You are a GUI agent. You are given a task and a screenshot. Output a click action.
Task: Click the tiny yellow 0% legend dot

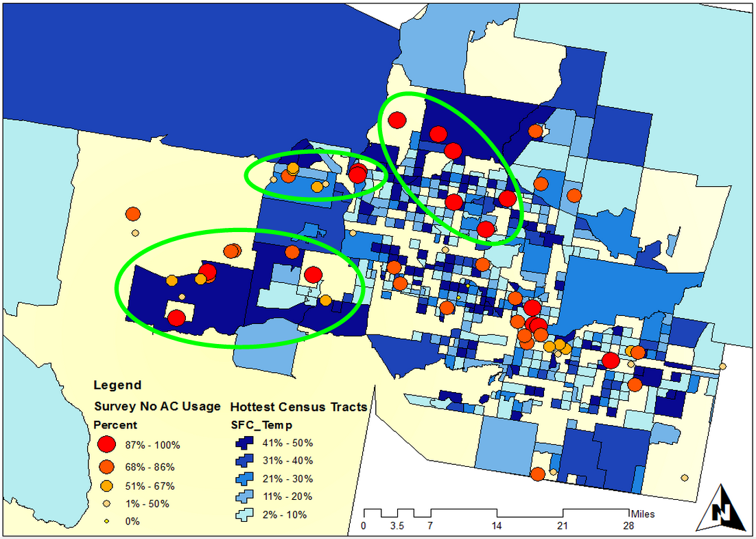point(106,521)
